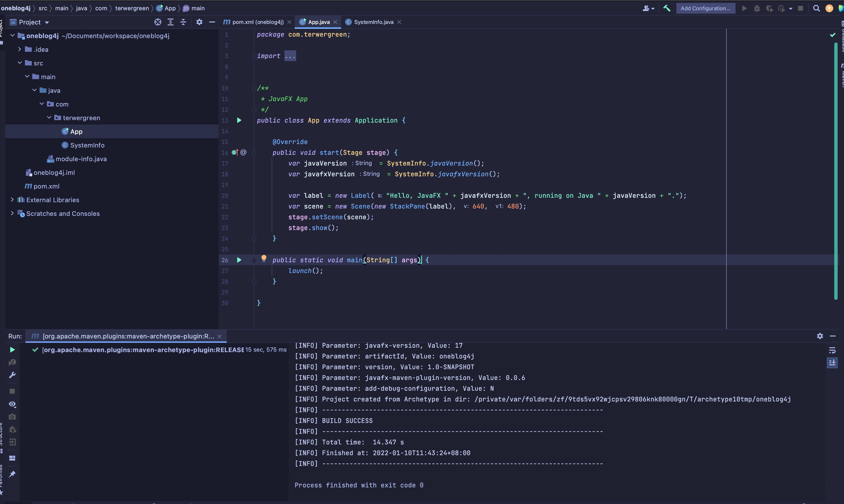
Task: Click the override gutter icon on line 16
Action: tap(235, 152)
